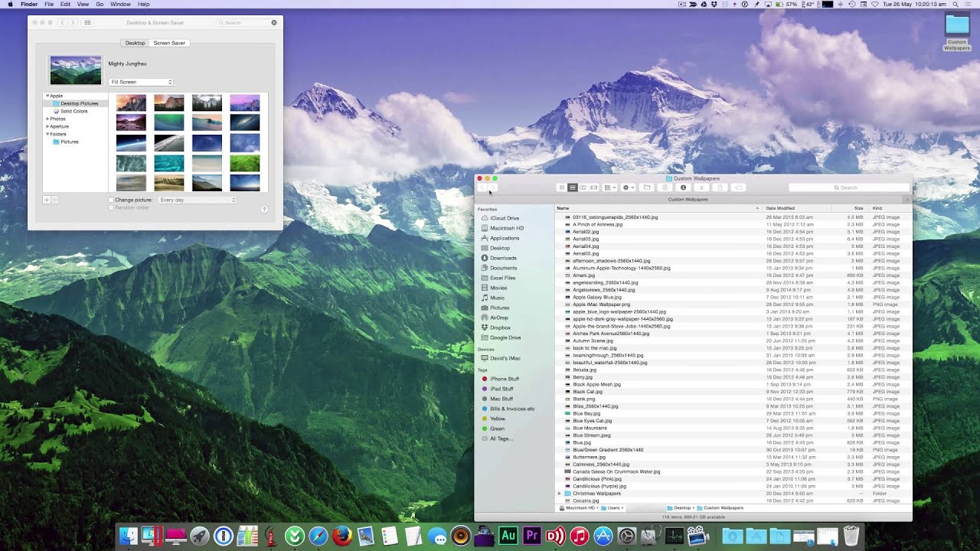Viewport: 980px width, 551px height.
Task: Open the arrange-by dropdown in Finder toolbar
Action: coord(609,187)
